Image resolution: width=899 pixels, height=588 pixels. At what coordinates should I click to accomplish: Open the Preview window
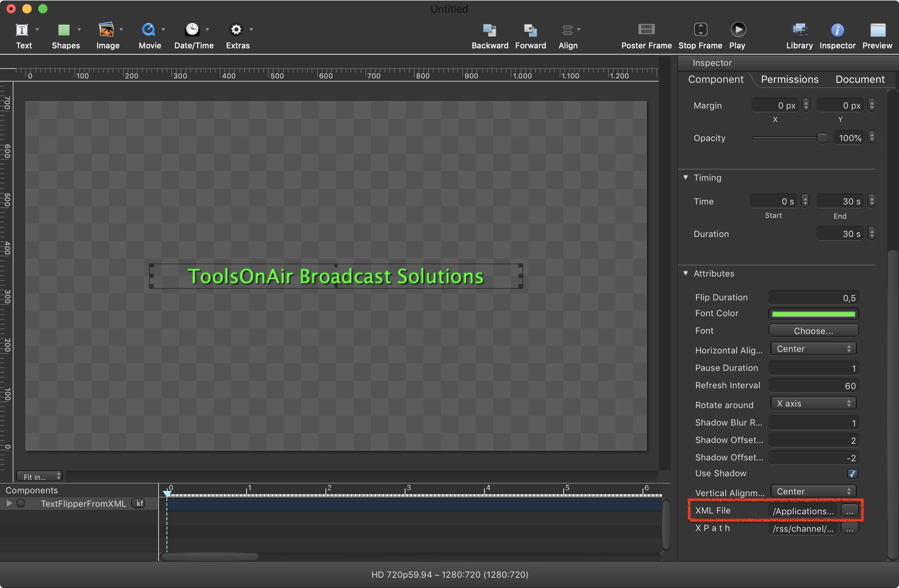(x=878, y=30)
